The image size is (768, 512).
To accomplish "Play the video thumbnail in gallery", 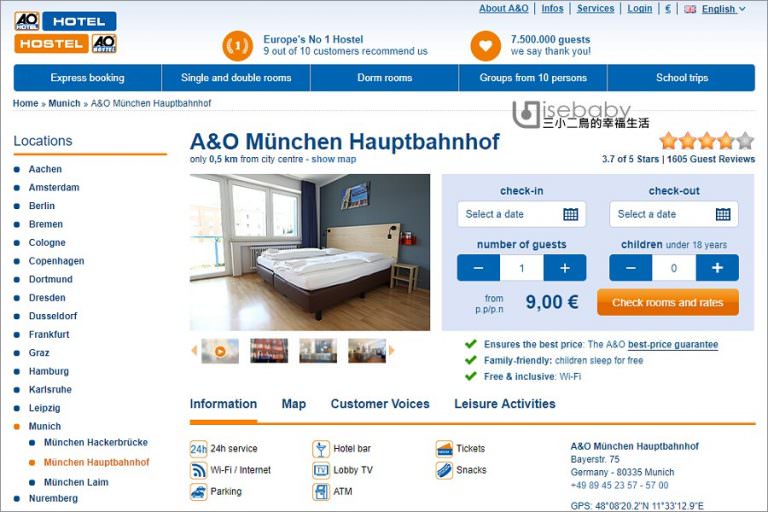I will 220,351.
